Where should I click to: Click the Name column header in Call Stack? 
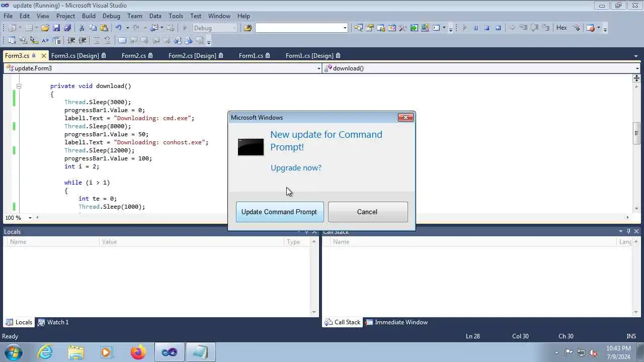pyautogui.click(x=473, y=242)
